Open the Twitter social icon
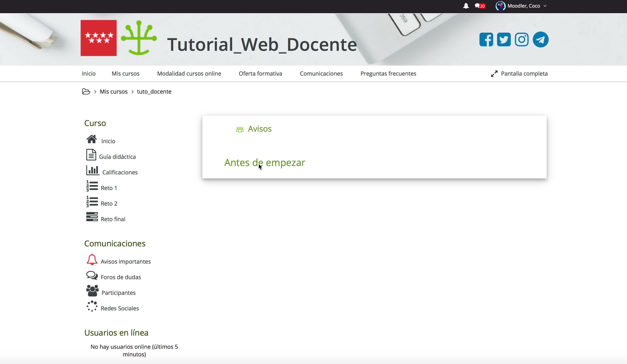 [x=504, y=40]
